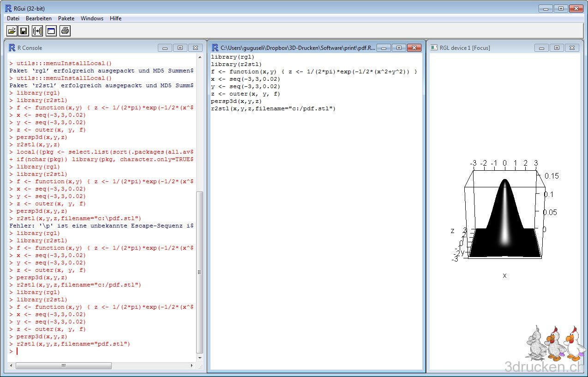Click r2stl filename="c:/pdf.stl" line in editor

(273, 108)
